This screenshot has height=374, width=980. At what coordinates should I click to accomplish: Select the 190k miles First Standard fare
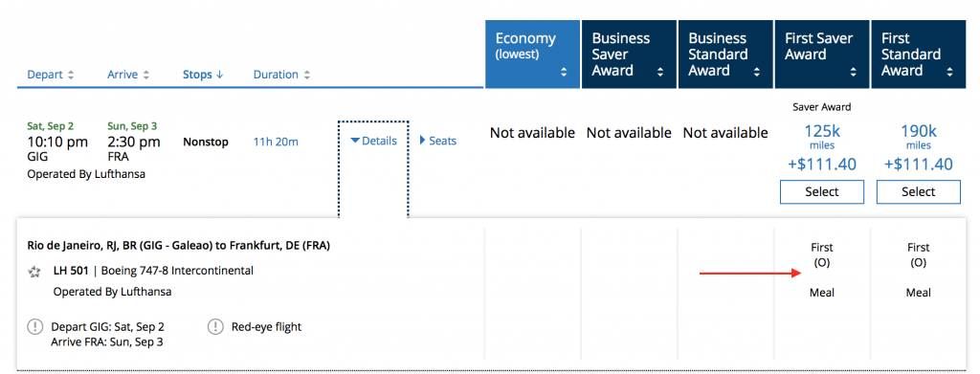(918, 191)
